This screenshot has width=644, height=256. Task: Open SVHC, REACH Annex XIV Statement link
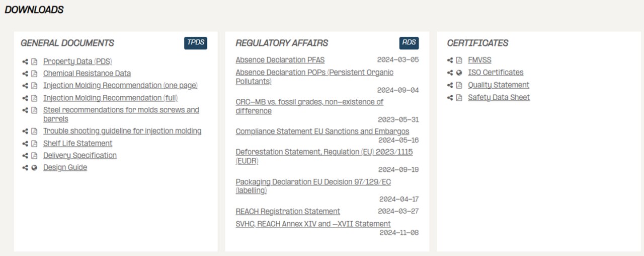pyautogui.click(x=313, y=224)
